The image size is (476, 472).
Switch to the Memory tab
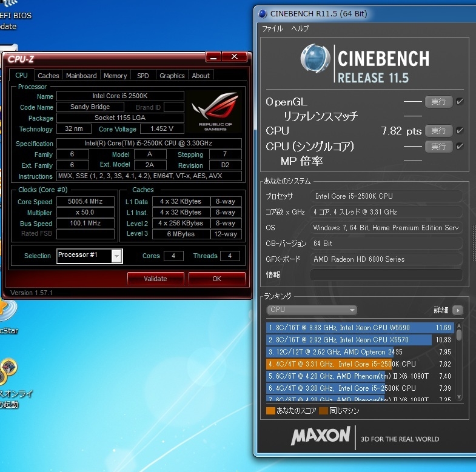[115, 76]
